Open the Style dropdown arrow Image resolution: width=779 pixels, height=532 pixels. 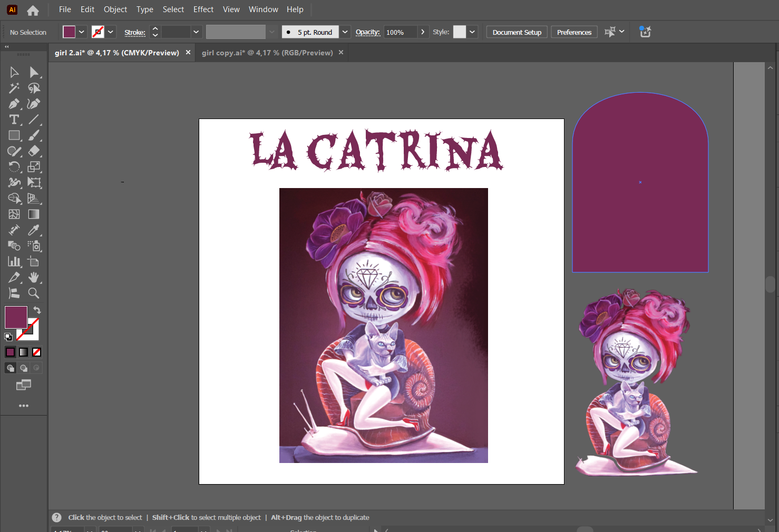(x=472, y=32)
